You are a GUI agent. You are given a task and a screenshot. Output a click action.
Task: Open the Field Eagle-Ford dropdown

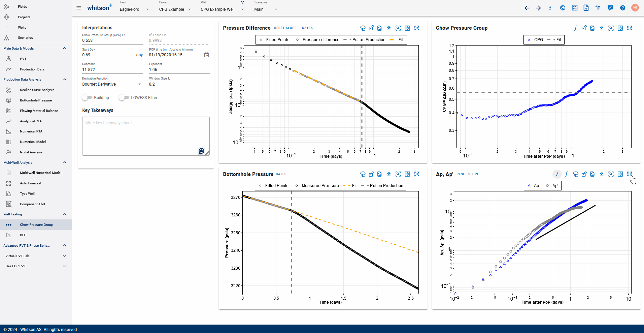click(x=134, y=9)
